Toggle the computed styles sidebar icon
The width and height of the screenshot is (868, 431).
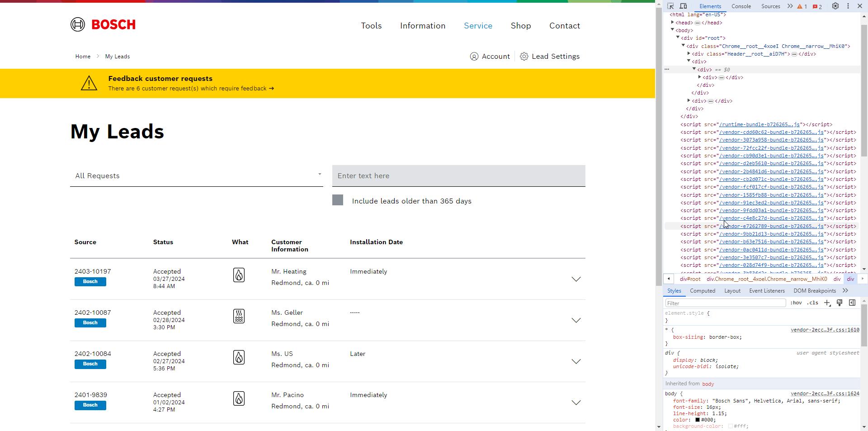tap(852, 303)
